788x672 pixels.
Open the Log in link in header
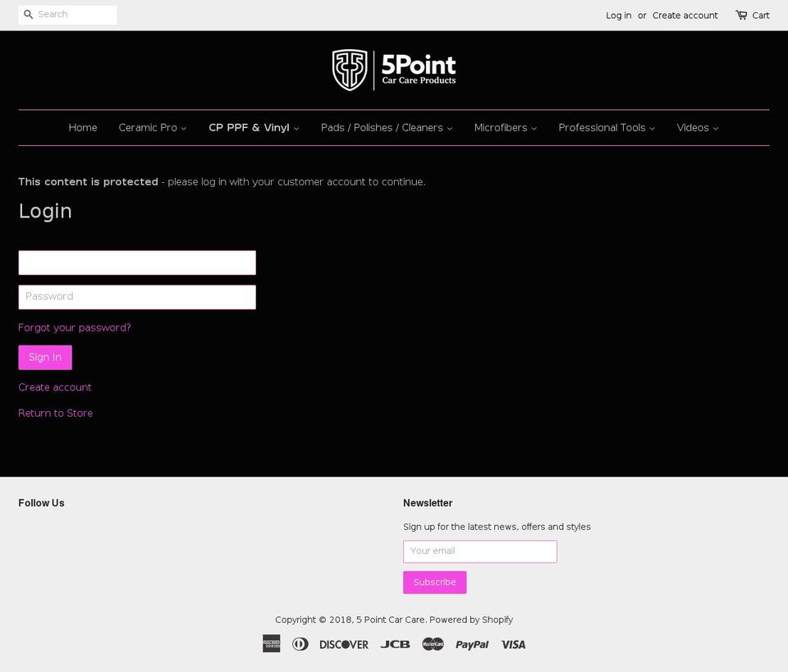(x=619, y=16)
